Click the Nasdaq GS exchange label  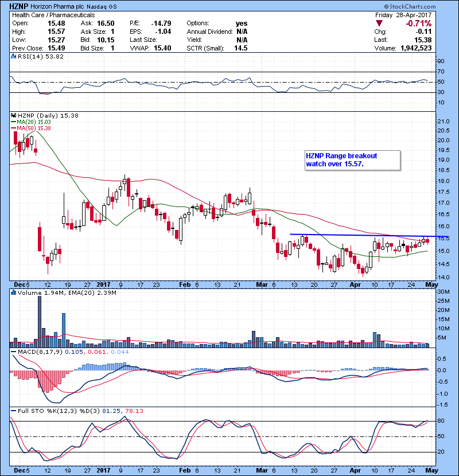(x=102, y=7)
